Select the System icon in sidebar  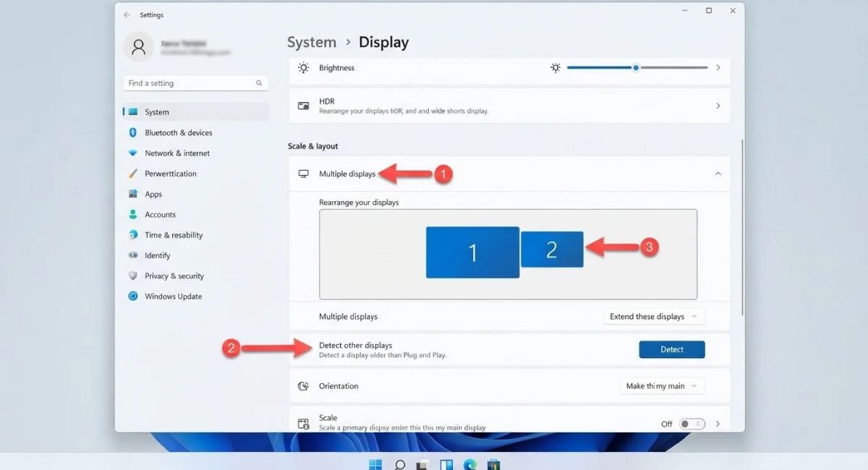click(x=133, y=112)
